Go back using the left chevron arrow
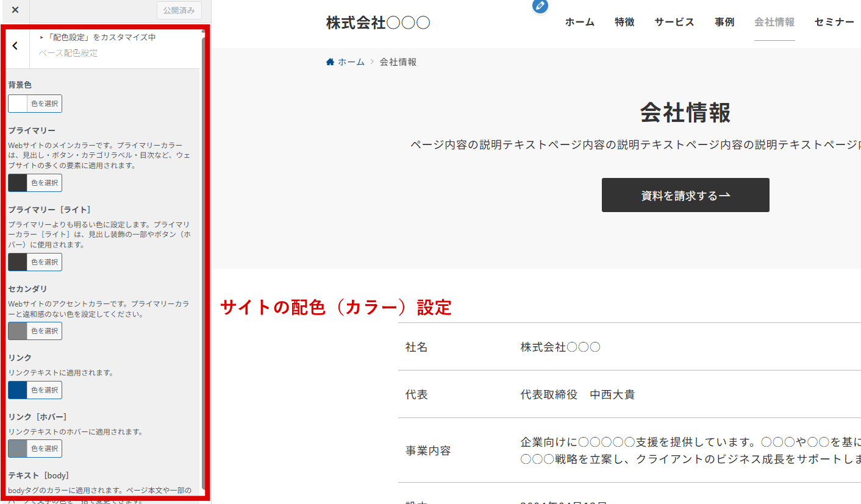The width and height of the screenshot is (861, 504). pyautogui.click(x=15, y=46)
